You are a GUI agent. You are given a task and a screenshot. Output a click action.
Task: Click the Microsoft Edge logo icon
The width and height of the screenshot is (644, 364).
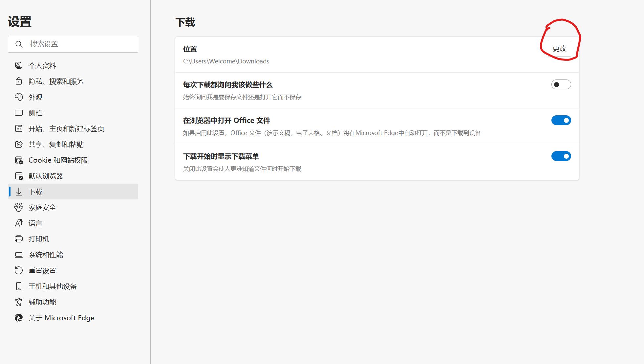19,318
